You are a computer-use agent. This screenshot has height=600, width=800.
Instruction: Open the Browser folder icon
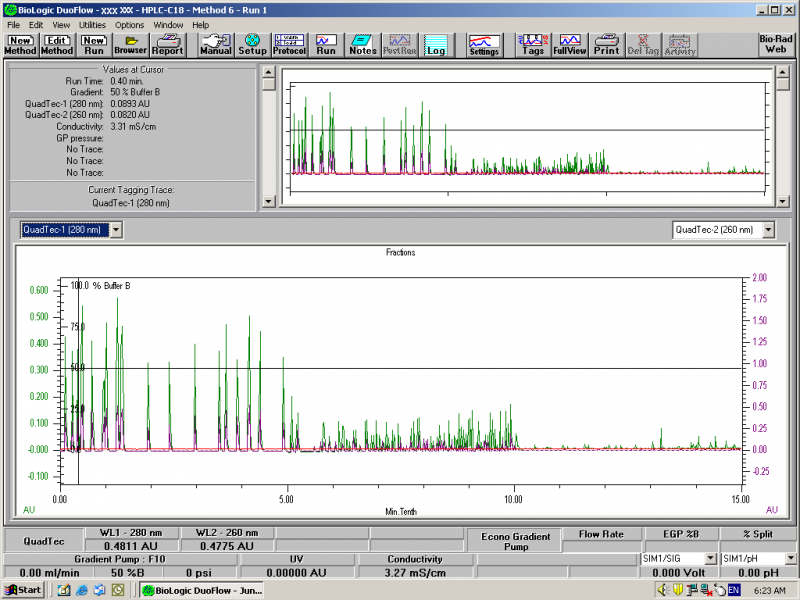click(x=130, y=44)
